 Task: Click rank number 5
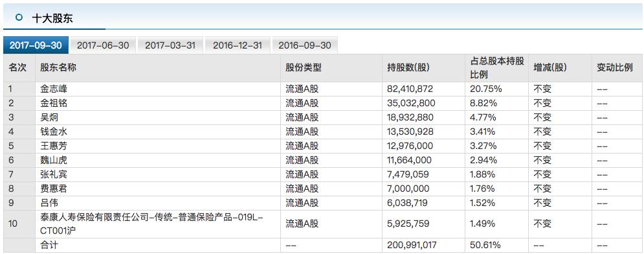[11, 146]
